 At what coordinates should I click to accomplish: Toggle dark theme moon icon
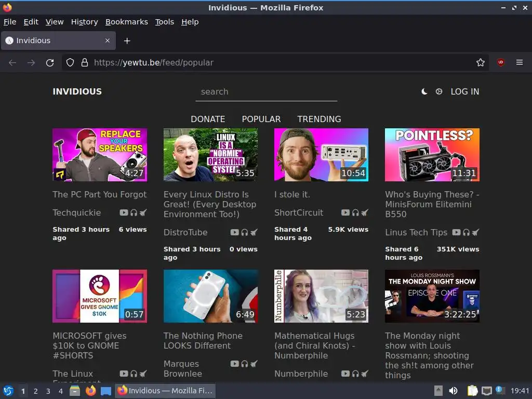[424, 91]
